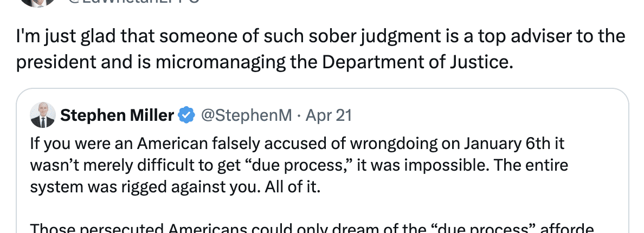Open Stephen Miller's profile picture in quote
Screen dimensions: 644x233
click(43, 115)
